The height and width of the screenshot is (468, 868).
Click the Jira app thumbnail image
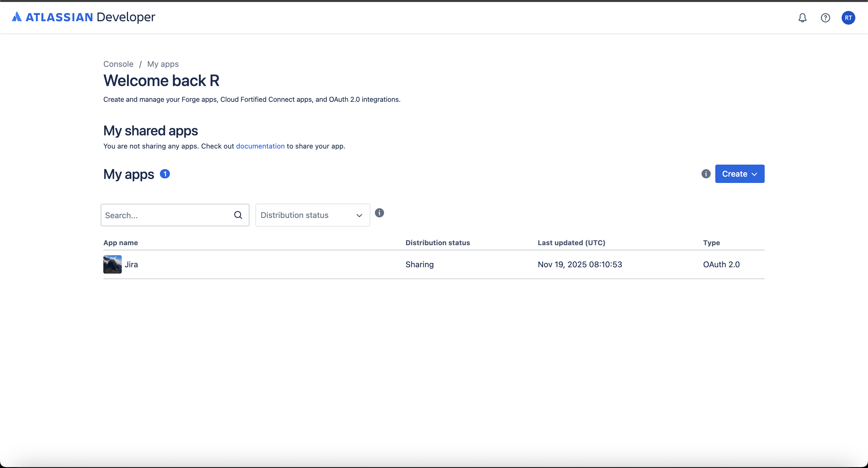point(112,264)
